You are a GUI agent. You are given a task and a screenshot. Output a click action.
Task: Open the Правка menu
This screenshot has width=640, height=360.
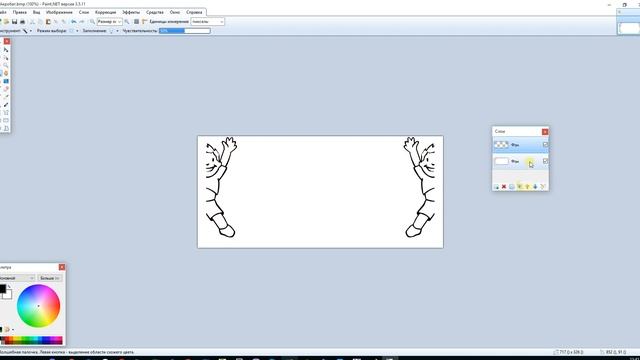tap(20, 12)
